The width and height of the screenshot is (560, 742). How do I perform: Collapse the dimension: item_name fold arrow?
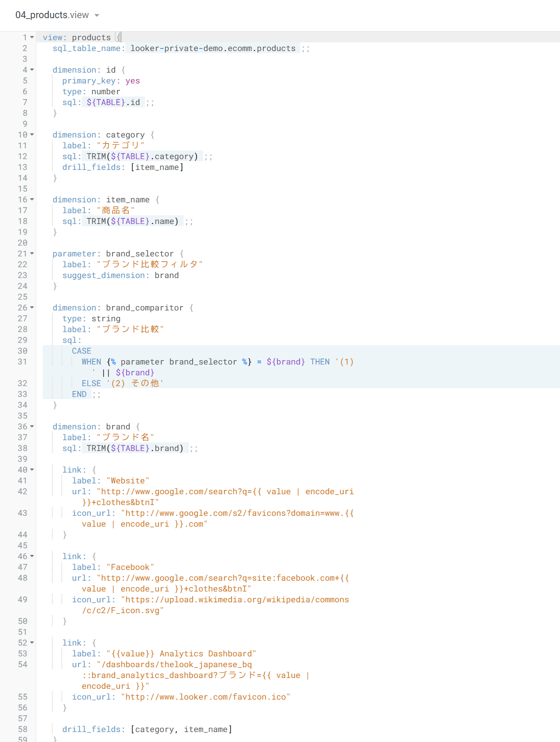(x=32, y=200)
